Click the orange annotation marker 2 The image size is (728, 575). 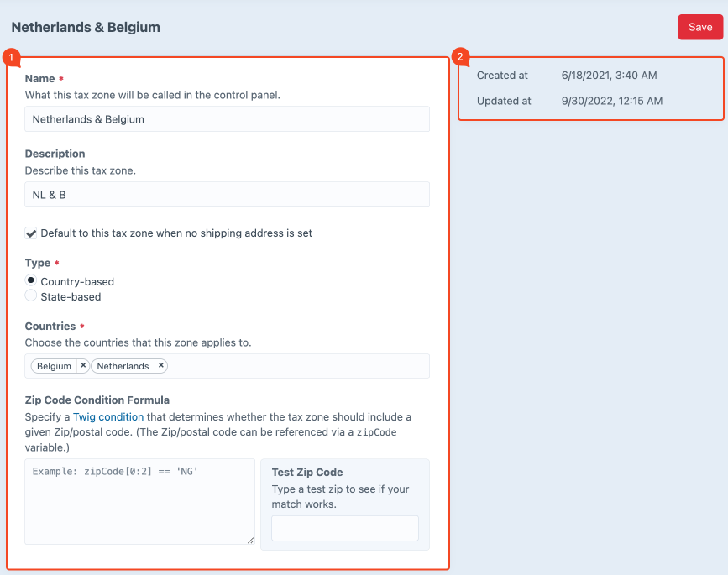pyautogui.click(x=461, y=57)
